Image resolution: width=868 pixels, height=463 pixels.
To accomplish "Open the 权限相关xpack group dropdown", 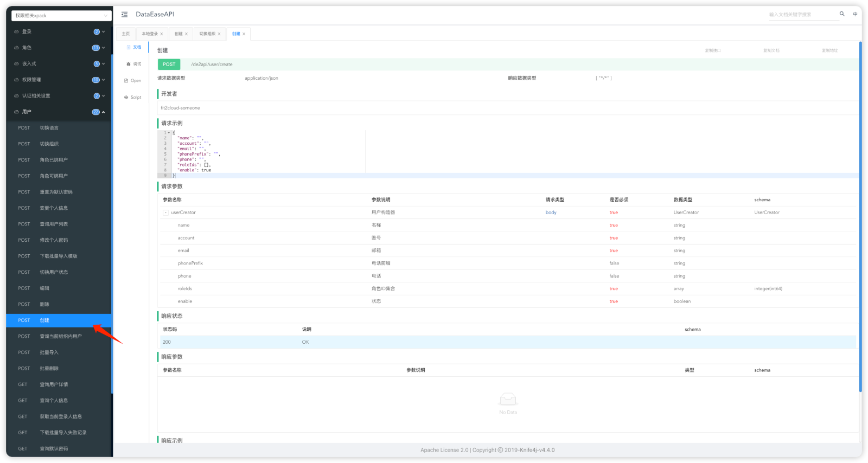I will [x=61, y=15].
